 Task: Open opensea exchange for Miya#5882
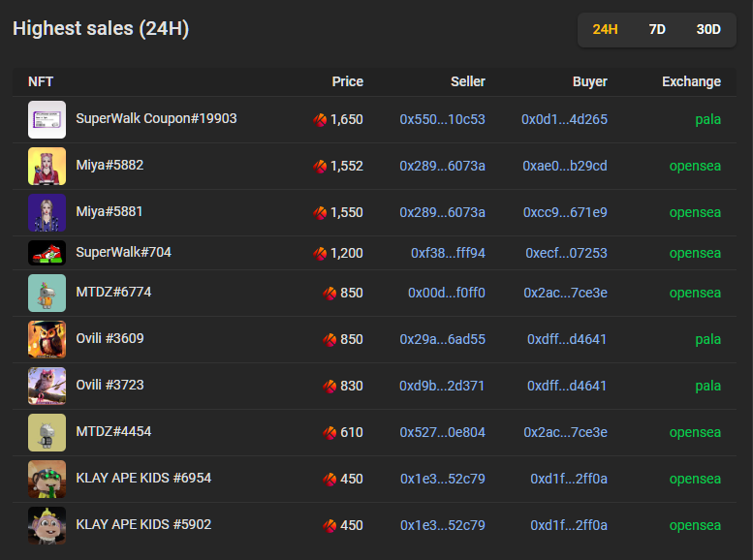pos(695,167)
